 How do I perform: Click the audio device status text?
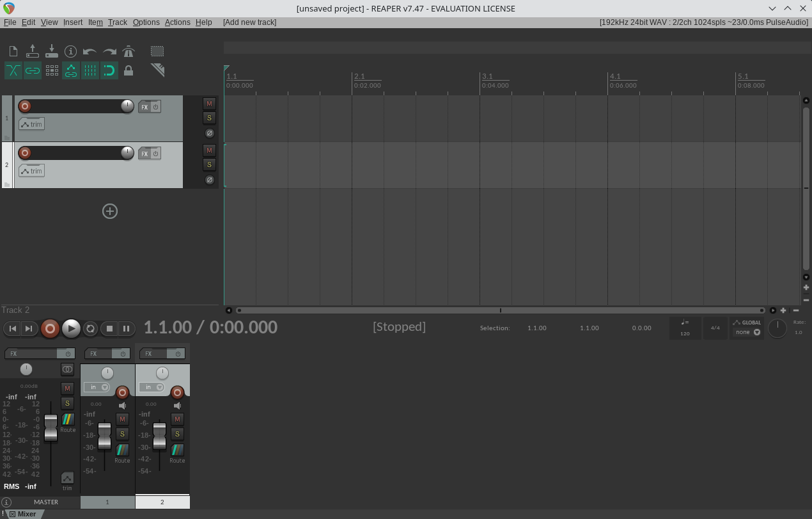pos(704,22)
